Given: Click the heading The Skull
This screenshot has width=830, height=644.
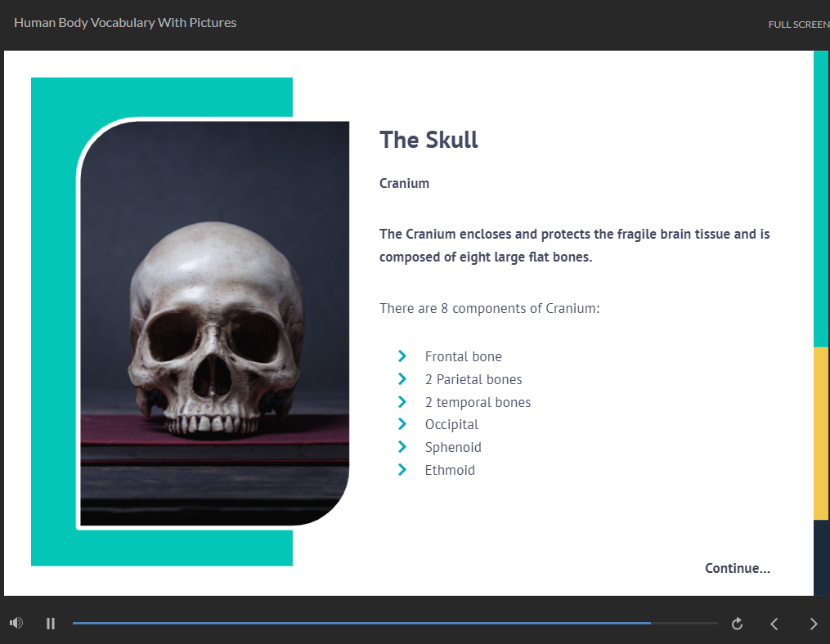Looking at the screenshot, I should tap(428, 140).
